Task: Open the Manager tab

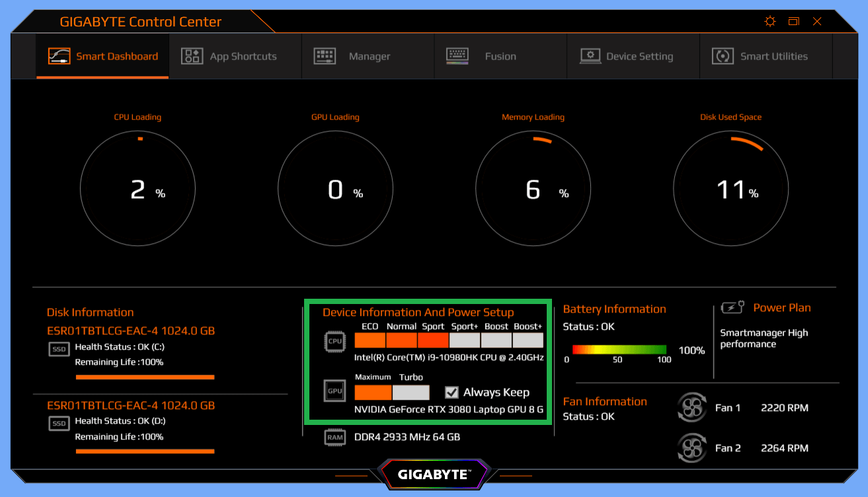Action: pyautogui.click(x=368, y=56)
